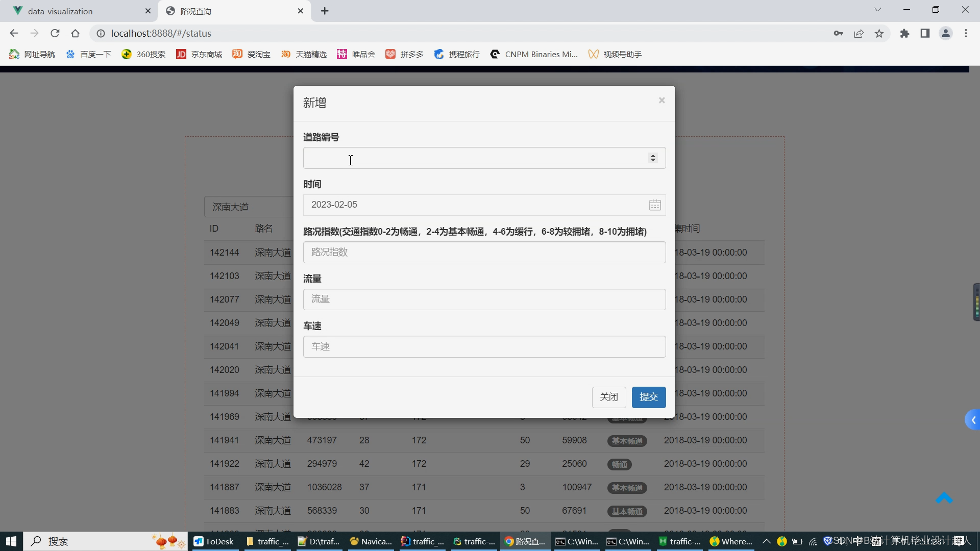The height and width of the screenshot is (551, 980).
Task: Open the saved passwords key icon
Action: (x=838, y=33)
